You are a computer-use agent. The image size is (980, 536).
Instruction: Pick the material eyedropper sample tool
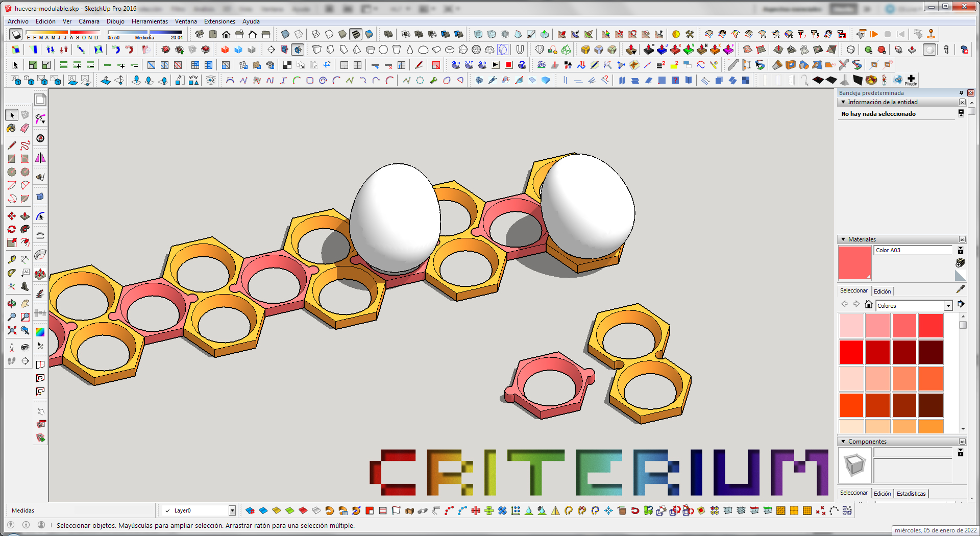(x=960, y=289)
